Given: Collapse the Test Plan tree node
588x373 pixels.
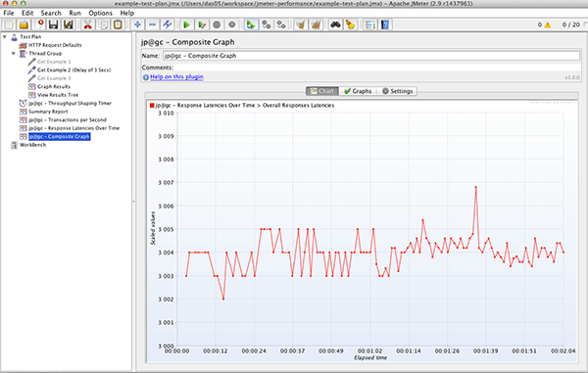Looking at the screenshot, I should [5, 36].
